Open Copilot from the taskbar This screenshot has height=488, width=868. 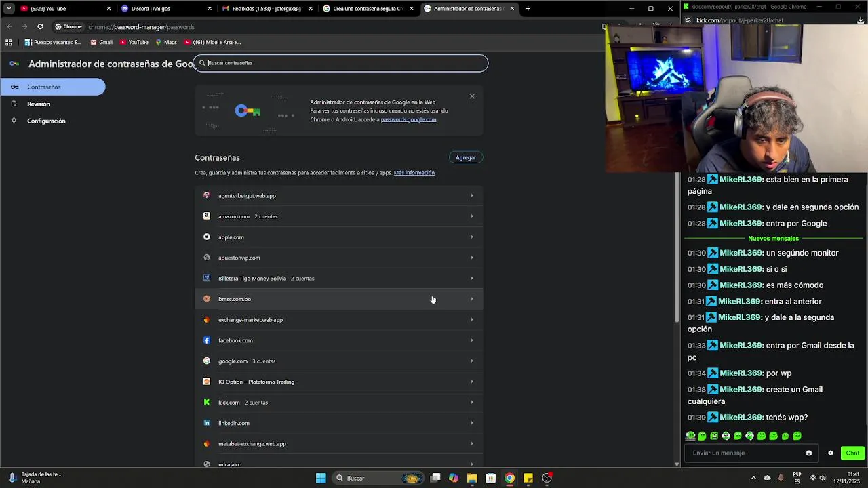454,478
